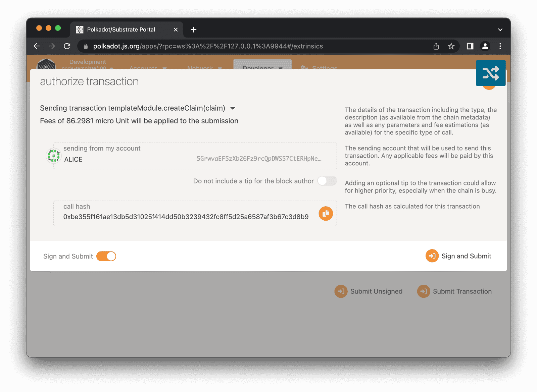Open a new browser tab
Viewport: 537px width, 392px height.
pos(194,30)
